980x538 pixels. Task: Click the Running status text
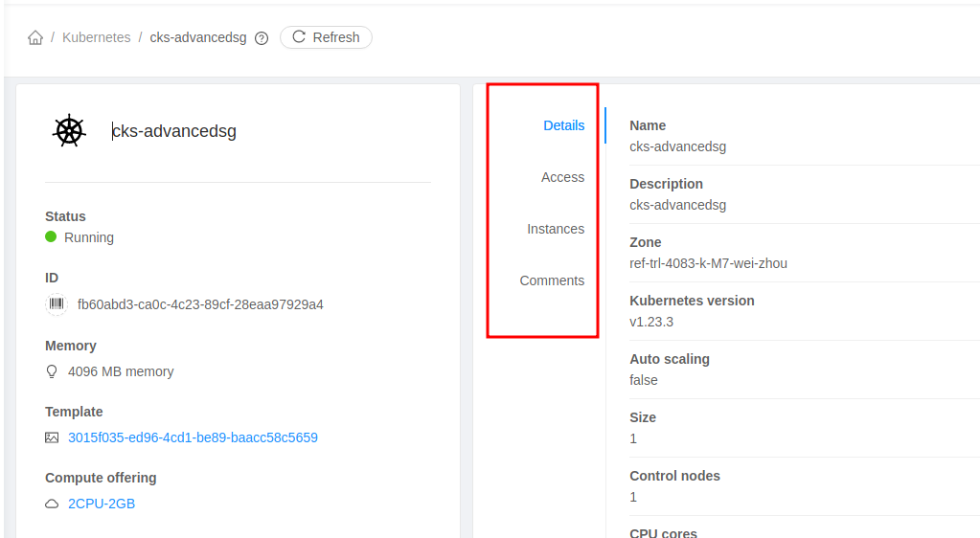(x=89, y=237)
